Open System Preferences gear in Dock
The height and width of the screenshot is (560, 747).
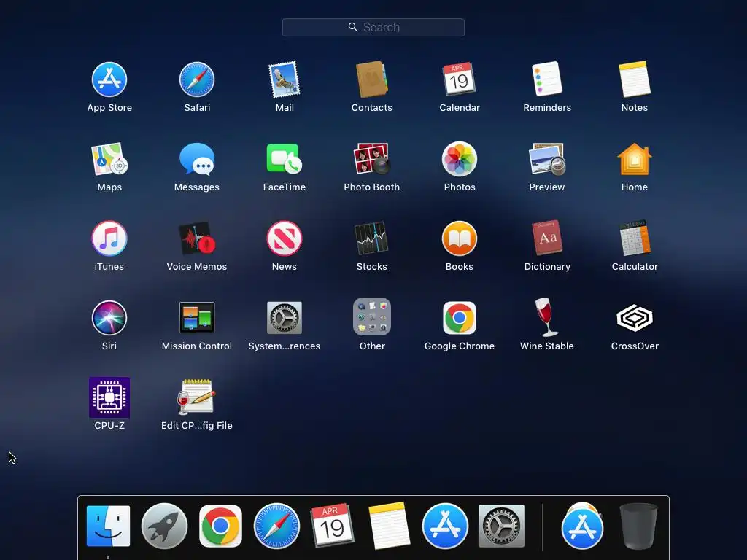[501, 526]
